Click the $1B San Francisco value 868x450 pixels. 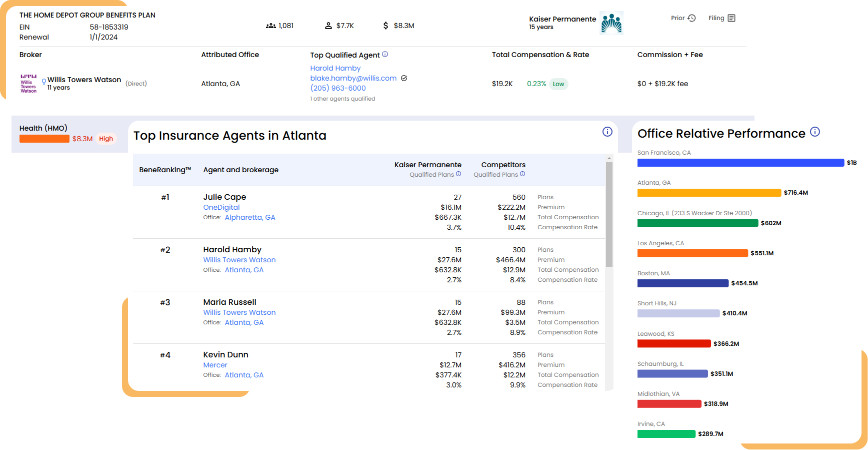pos(851,163)
